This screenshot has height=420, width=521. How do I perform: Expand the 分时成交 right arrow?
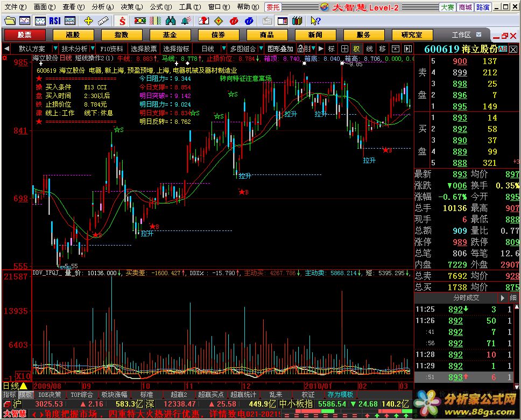click(x=502, y=298)
